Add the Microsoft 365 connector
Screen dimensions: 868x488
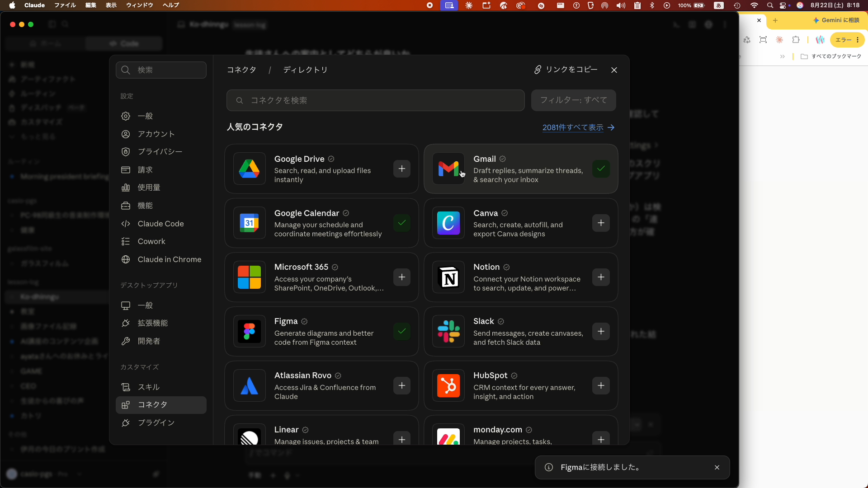pos(402,277)
